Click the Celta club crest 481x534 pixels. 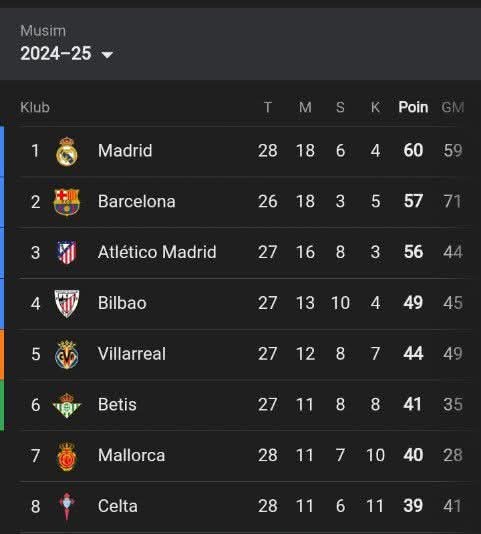click(67, 507)
